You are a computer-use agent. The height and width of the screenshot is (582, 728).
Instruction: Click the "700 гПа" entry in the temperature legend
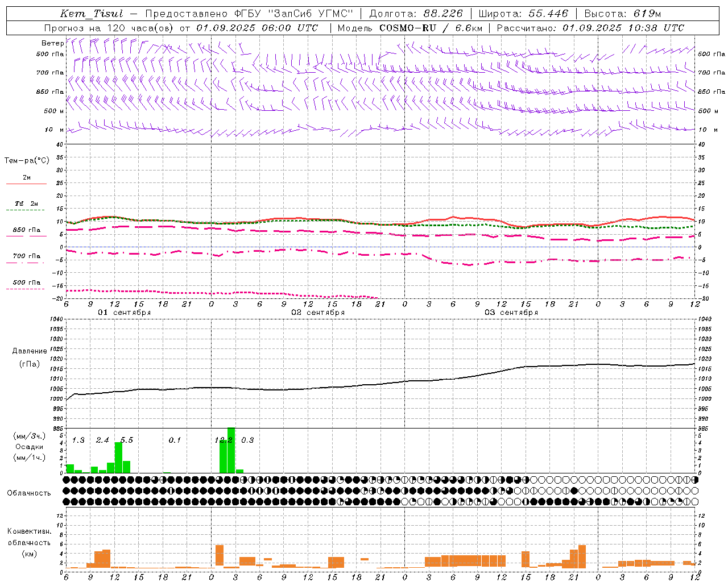tap(27, 256)
